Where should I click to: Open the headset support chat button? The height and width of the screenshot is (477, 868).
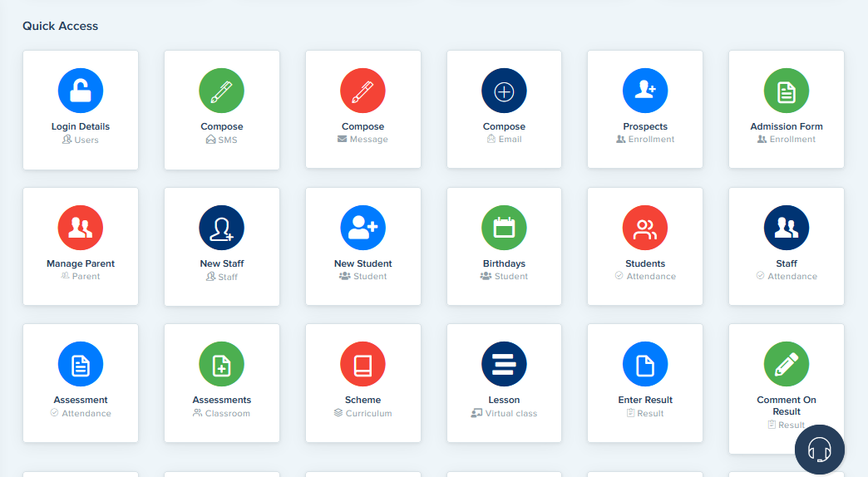pyautogui.click(x=819, y=450)
